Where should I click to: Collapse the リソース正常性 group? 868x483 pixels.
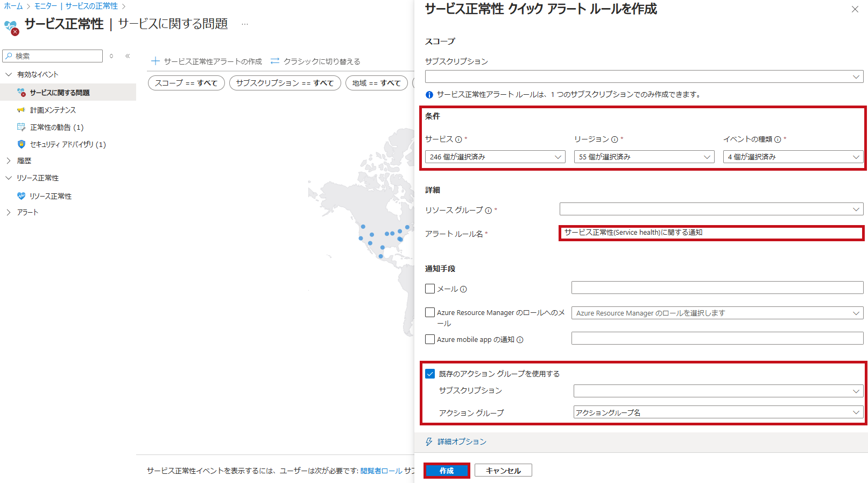pos(9,178)
